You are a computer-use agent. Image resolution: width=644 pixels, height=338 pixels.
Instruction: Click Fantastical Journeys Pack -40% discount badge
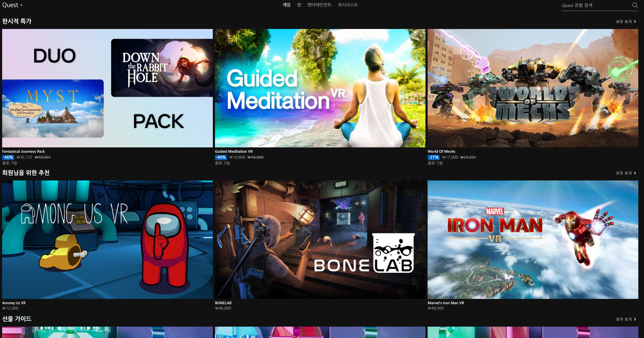[8, 157]
